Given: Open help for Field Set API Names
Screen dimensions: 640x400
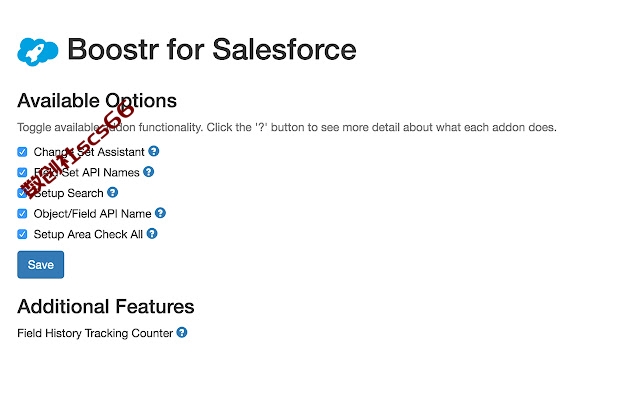Looking at the screenshot, I should [x=149, y=172].
